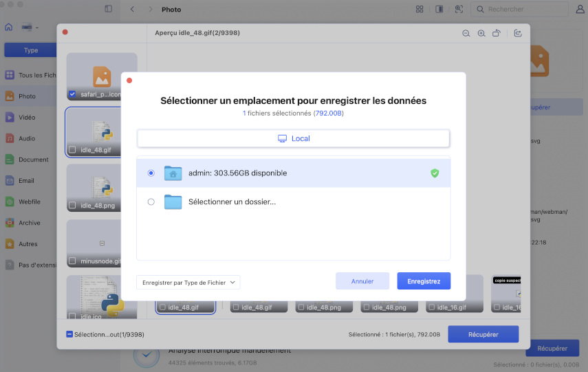Select the admin home folder radio button
Viewport: 588px width, 372px height.
click(x=151, y=173)
